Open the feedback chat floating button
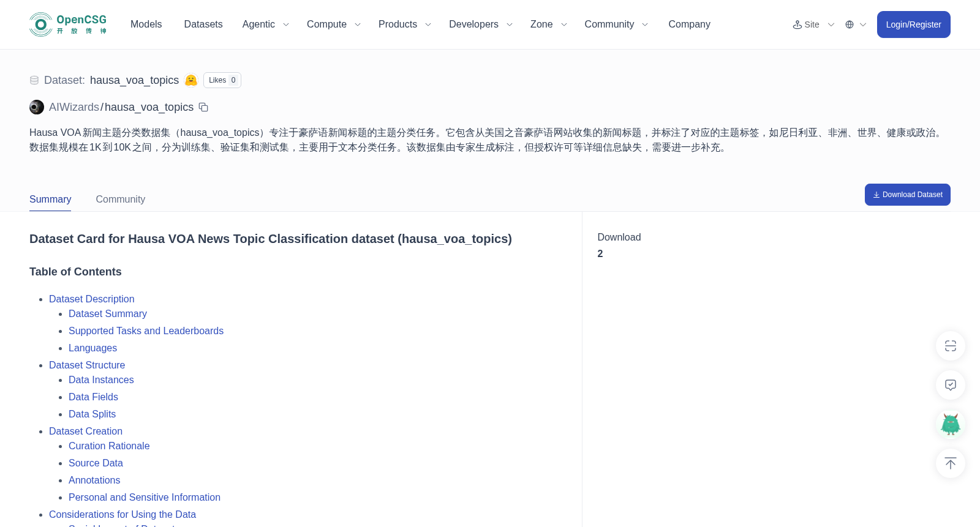This screenshot has height=527, width=980. (x=951, y=385)
